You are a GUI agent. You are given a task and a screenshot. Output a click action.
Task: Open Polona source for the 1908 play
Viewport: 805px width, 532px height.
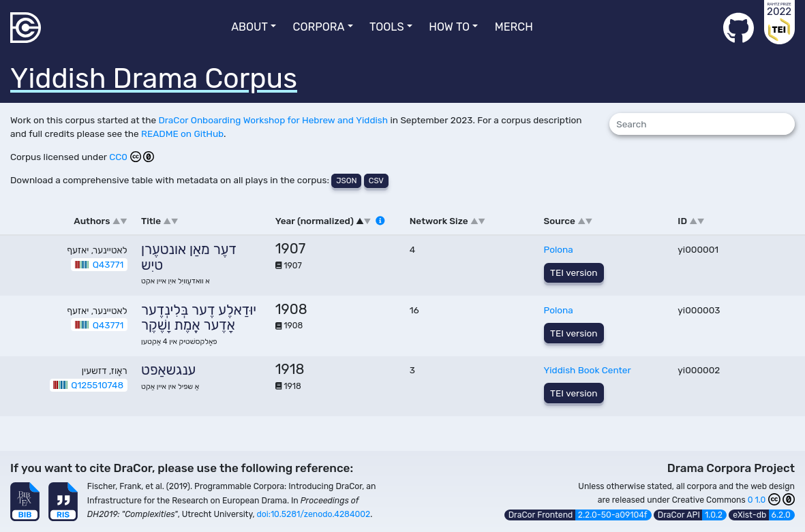(x=558, y=311)
